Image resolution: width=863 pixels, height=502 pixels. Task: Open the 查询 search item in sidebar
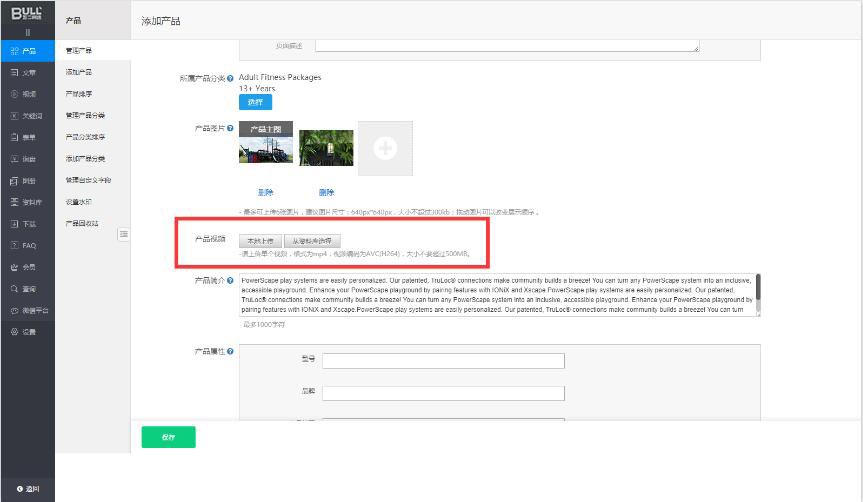pos(28,288)
